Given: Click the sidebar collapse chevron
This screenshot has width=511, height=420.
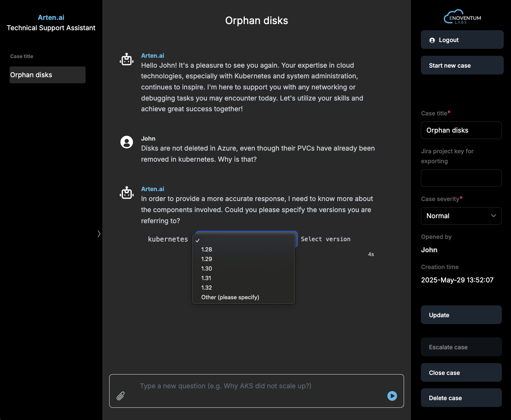Looking at the screenshot, I should tap(99, 234).
